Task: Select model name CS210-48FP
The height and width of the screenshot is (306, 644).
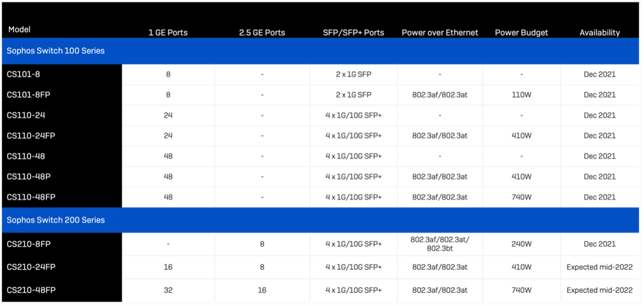Action: click(31, 290)
